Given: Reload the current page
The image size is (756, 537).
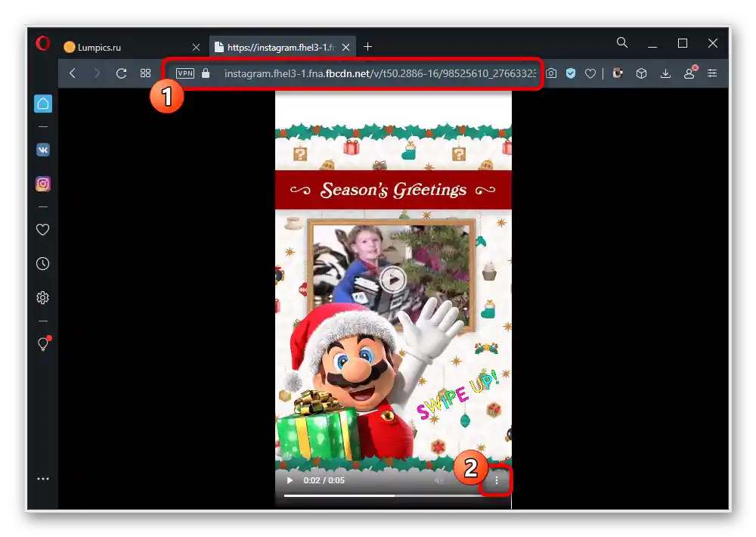Looking at the screenshot, I should pos(121,73).
